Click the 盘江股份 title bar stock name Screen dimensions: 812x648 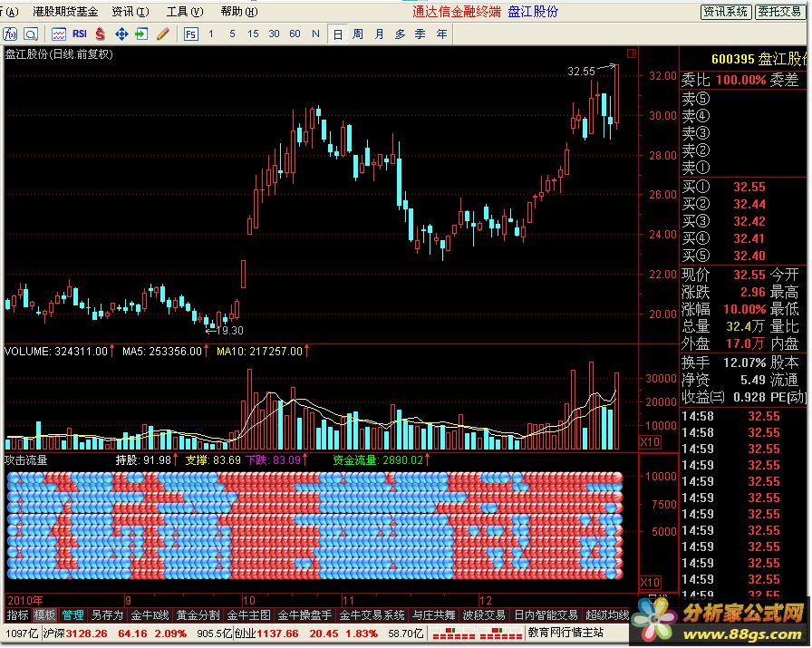532,12
